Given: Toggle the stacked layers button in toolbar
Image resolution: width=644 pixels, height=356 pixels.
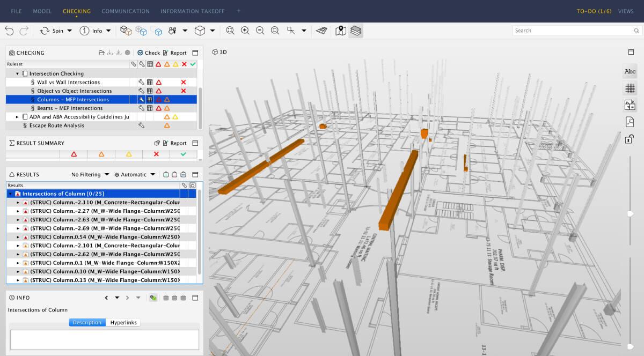Looking at the screenshot, I should click(355, 31).
